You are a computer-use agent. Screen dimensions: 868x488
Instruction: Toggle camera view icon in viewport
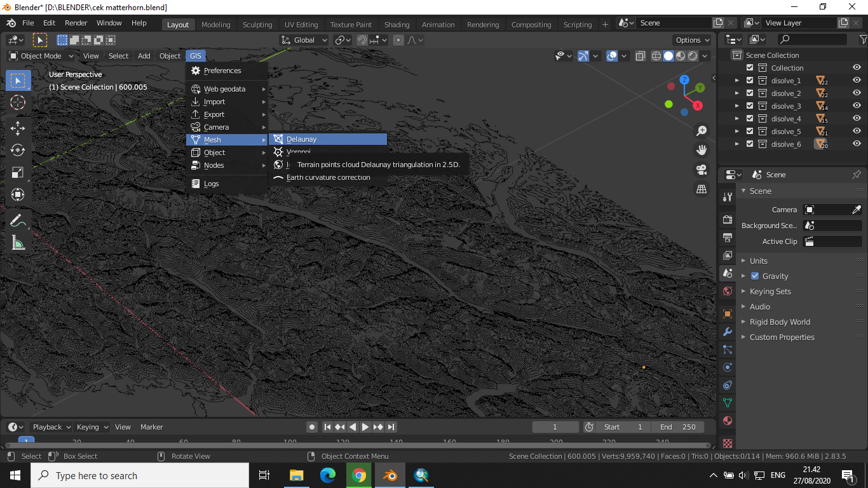(x=702, y=170)
